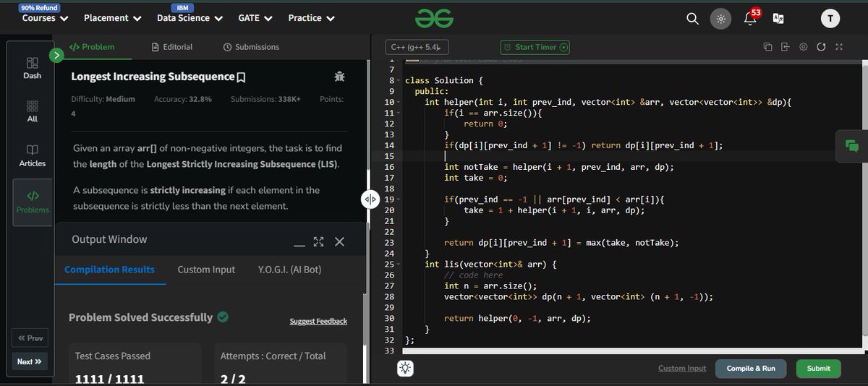Expand the Output Window to full size

[319, 241]
